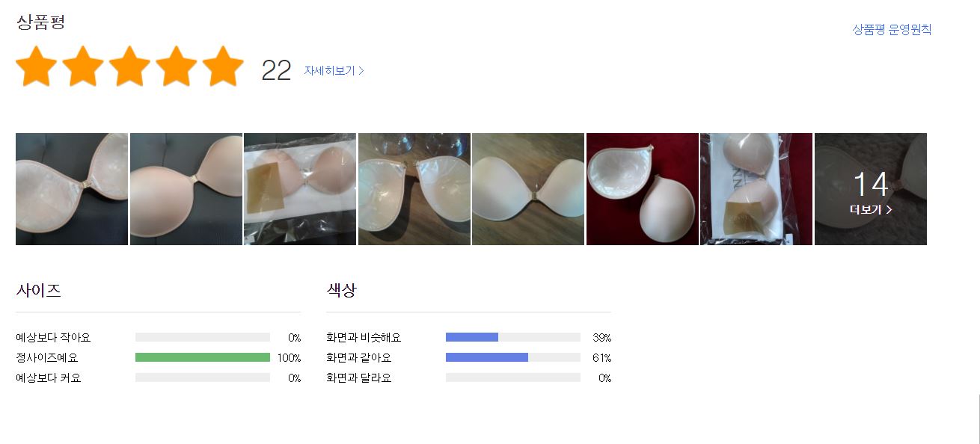The height and width of the screenshot is (444, 980).
Task: Click the second orange rating star
Action: (x=83, y=67)
